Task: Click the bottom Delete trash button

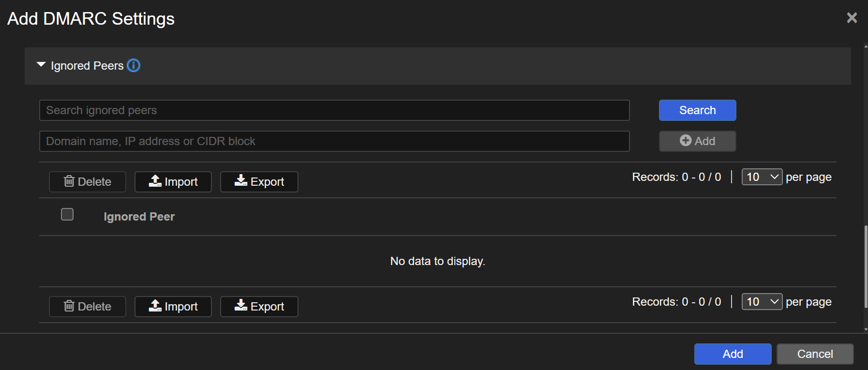Action: [x=88, y=307]
